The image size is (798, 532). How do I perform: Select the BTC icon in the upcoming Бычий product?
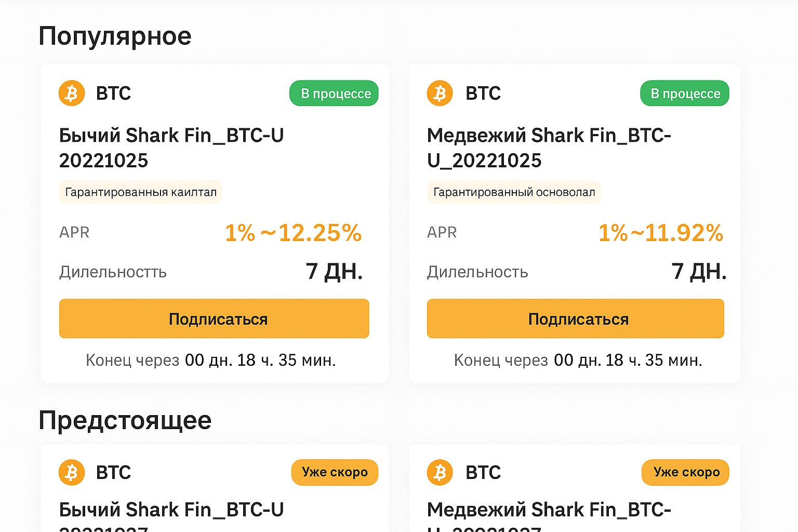coord(72,473)
